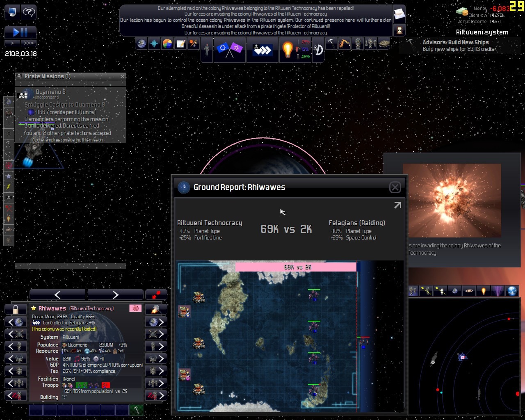Click the pink Riltuueni empire flag swatch
Image resolution: width=525 pixels, height=420 pixels.
135,308
